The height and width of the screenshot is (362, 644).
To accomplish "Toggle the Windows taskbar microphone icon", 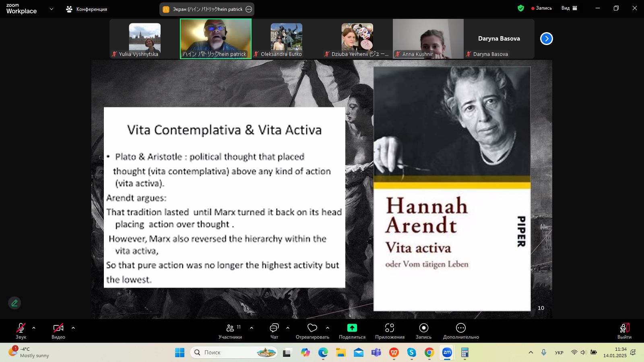I will tap(544, 352).
